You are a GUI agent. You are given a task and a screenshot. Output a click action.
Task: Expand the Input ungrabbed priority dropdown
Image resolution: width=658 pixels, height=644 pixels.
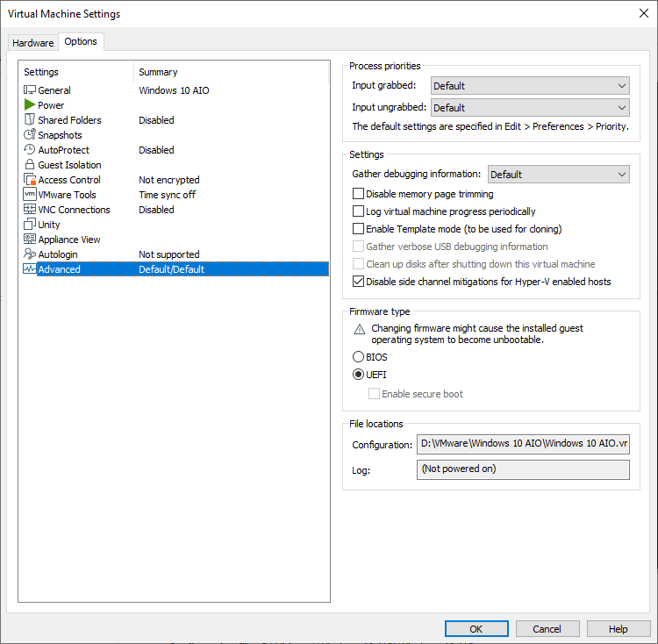click(530, 108)
